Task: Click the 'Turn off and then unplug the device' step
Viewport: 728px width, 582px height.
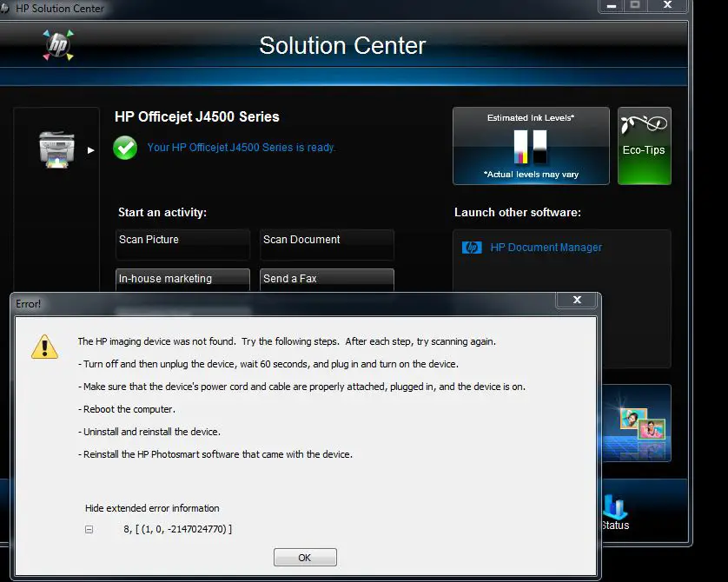Action: (268, 364)
